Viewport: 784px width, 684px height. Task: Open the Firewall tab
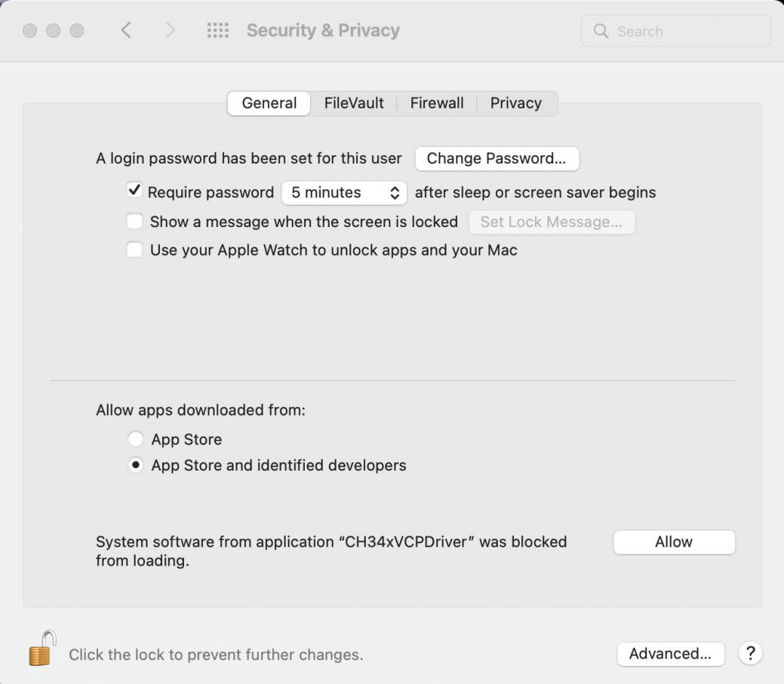tap(437, 103)
